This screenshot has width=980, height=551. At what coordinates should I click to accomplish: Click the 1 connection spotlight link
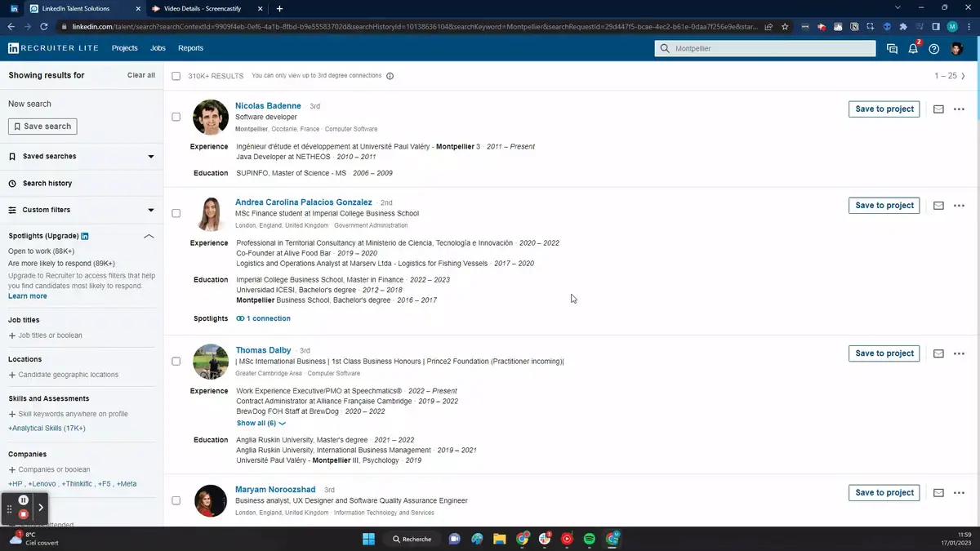coord(263,318)
